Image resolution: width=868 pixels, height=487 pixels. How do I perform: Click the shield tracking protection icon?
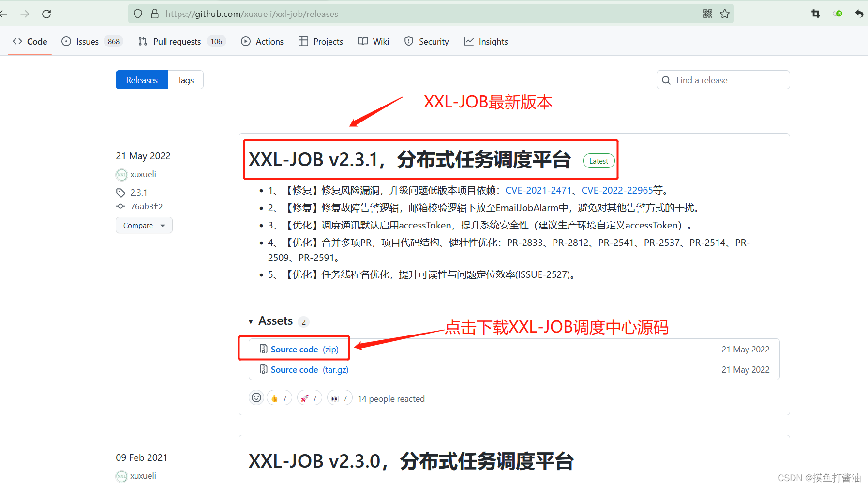138,14
